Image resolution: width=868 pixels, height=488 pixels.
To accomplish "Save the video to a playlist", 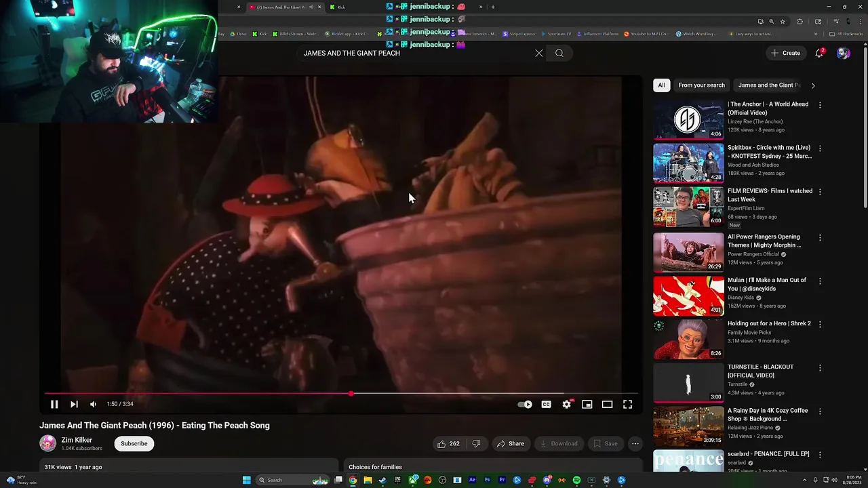I will pos(606,444).
